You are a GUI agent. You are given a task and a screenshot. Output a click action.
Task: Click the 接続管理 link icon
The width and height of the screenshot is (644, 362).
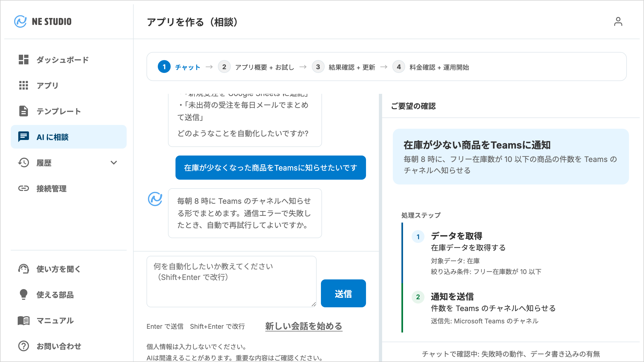(24, 188)
